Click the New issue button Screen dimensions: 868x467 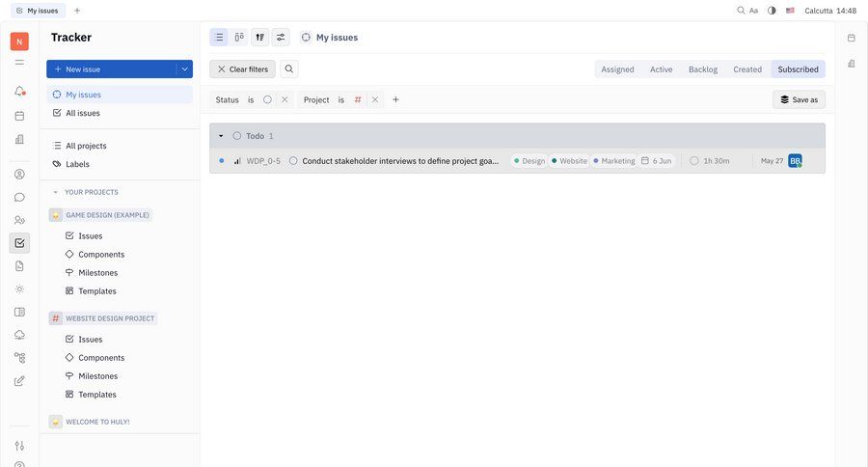(111, 69)
